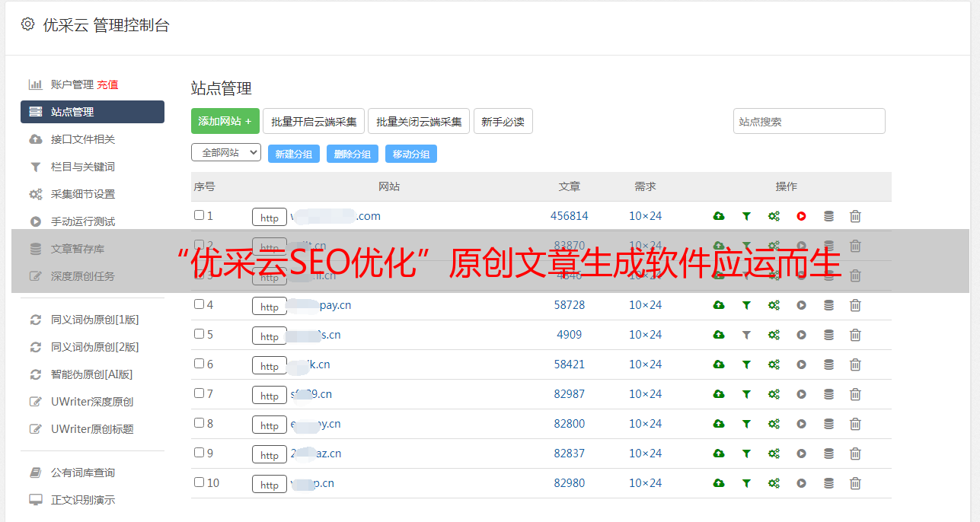Image resolution: width=980 pixels, height=522 pixels.
Task: Select the checkbox for site row 10
Action: pos(199,482)
